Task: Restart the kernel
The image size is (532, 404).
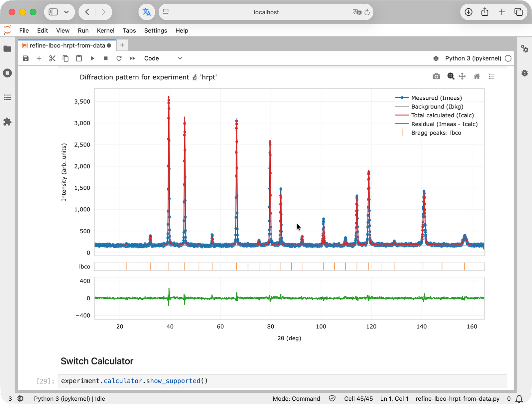Action: pos(119,58)
